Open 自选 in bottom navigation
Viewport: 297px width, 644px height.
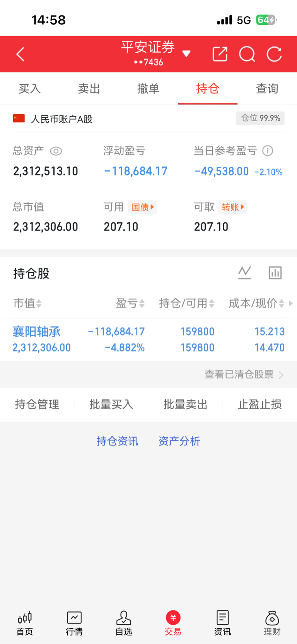(124, 623)
